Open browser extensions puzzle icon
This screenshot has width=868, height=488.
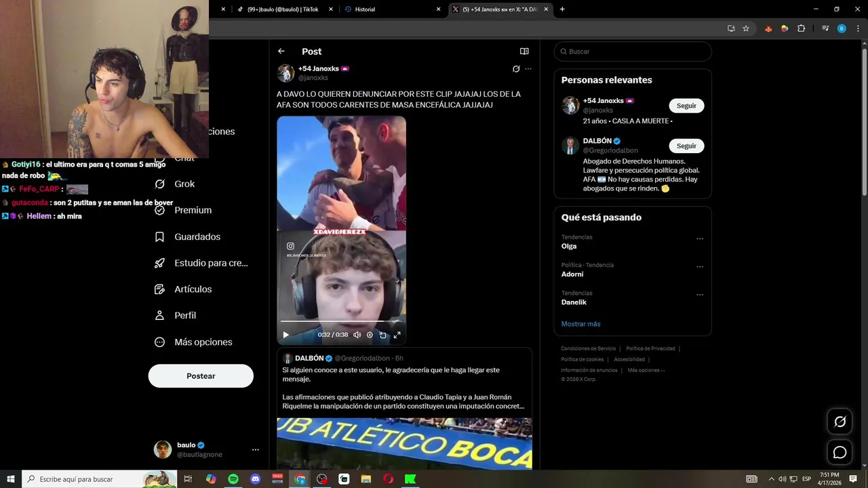[801, 28]
